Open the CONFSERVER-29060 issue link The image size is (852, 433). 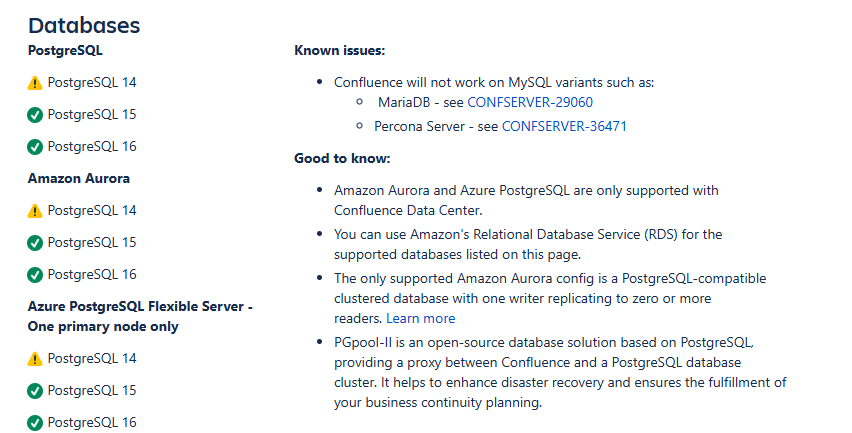530,102
